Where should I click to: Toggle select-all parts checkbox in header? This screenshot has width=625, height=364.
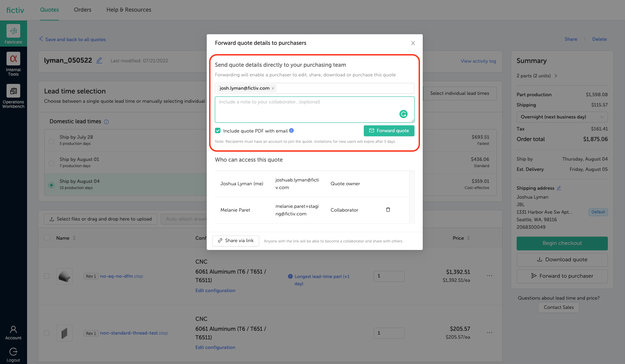pyautogui.click(x=47, y=238)
